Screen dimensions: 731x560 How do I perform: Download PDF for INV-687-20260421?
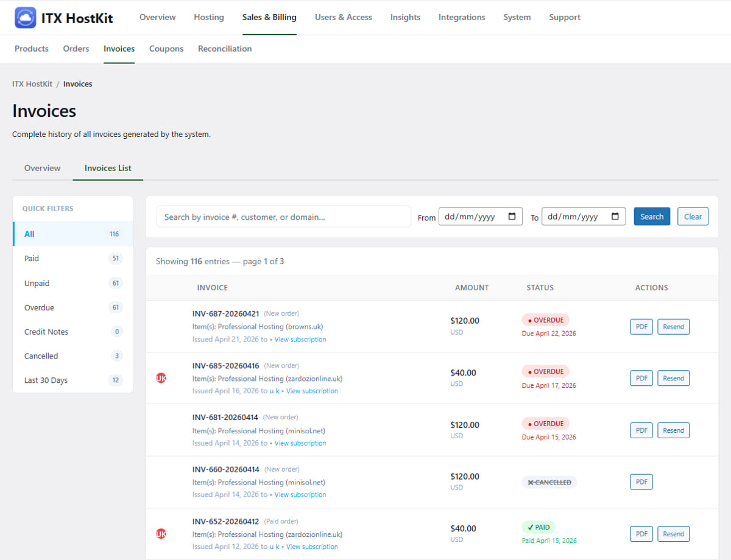(641, 327)
